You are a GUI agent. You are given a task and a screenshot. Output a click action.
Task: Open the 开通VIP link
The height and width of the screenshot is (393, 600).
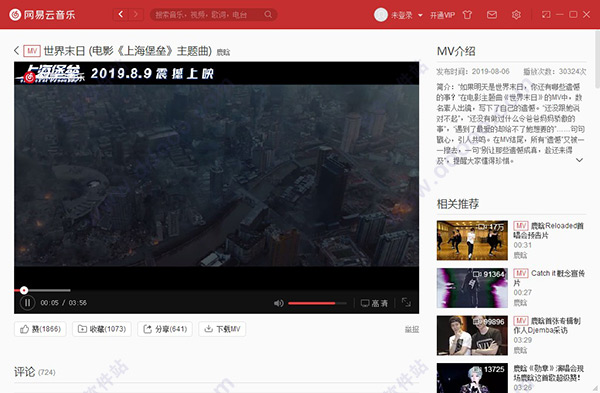(442, 15)
